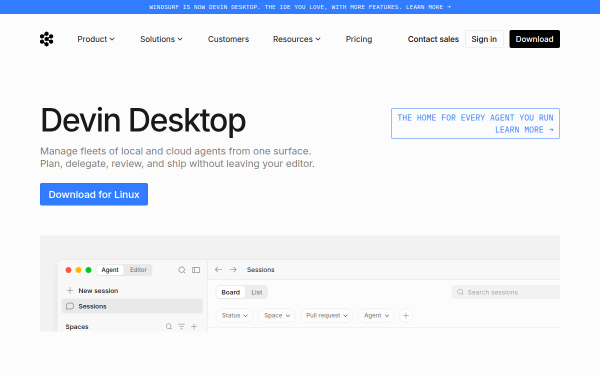Open the Product dropdown menu
Viewport: 600px width, 375px height.
pyautogui.click(x=96, y=39)
